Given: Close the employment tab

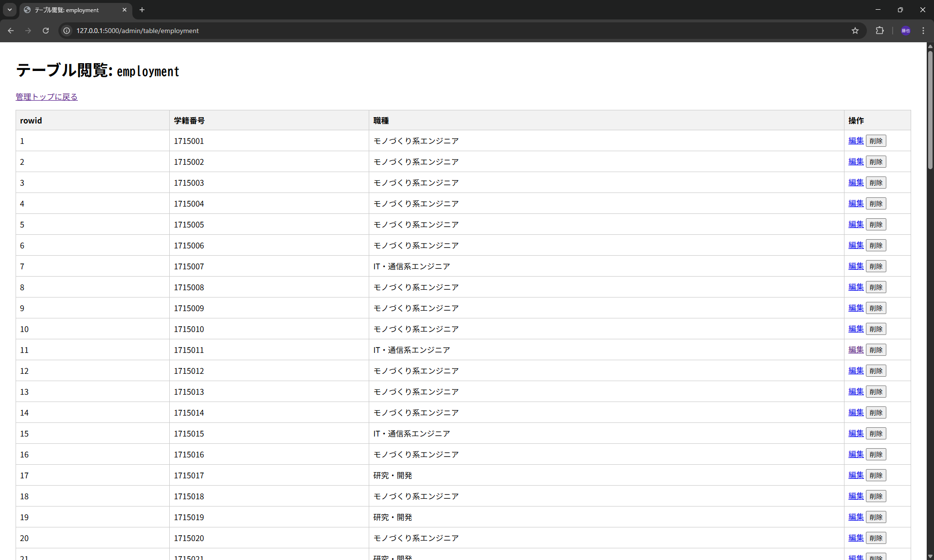Looking at the screenshot, I should 125,10.
